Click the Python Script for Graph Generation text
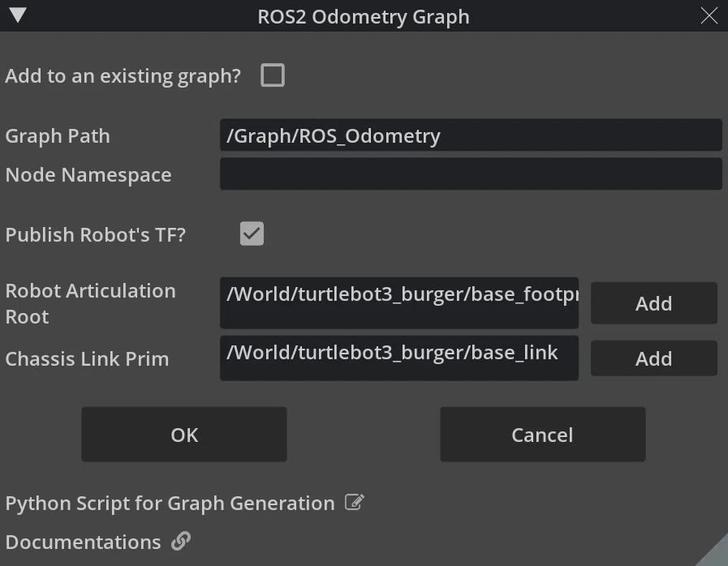728x566 pixels. (170, 504)
